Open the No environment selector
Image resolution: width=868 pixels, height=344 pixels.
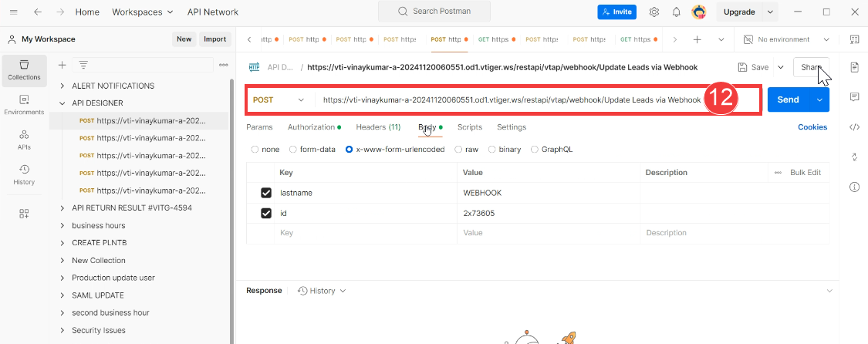pos(786,39)
